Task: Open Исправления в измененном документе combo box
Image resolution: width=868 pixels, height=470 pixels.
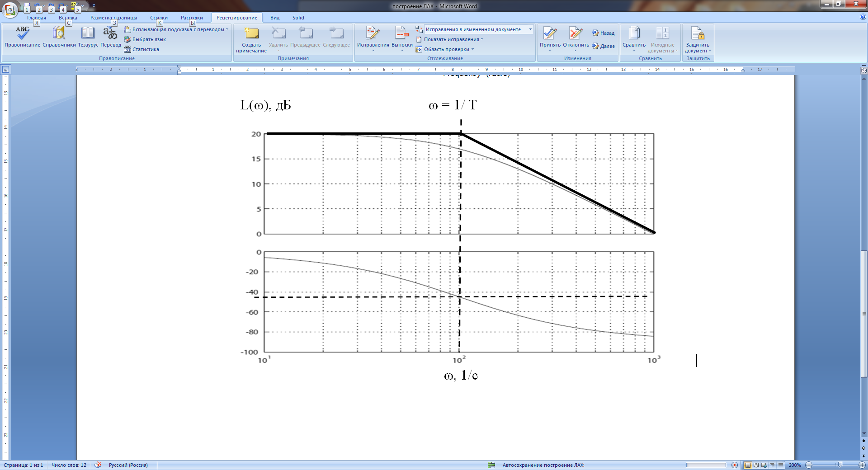Action: tap(479, 29)
